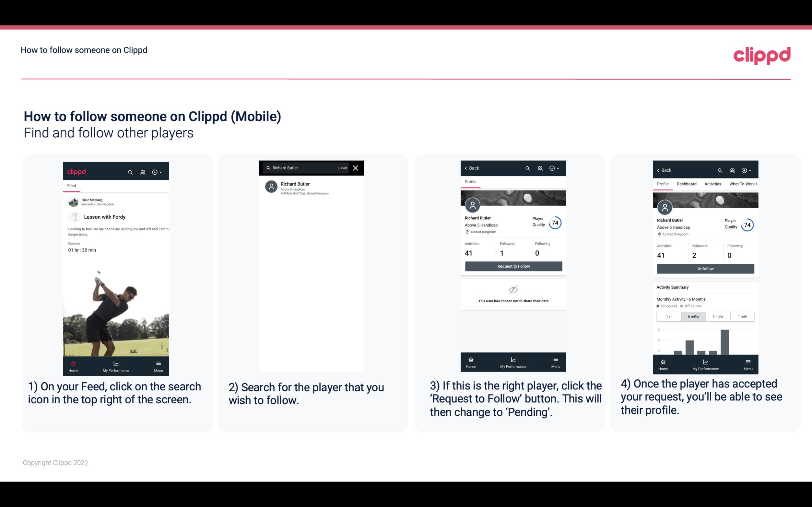Image resolution: width=812 pixels, height=507 pixels.
Task: Click the Home icon in bottom navigation
Action: [73, 362]
